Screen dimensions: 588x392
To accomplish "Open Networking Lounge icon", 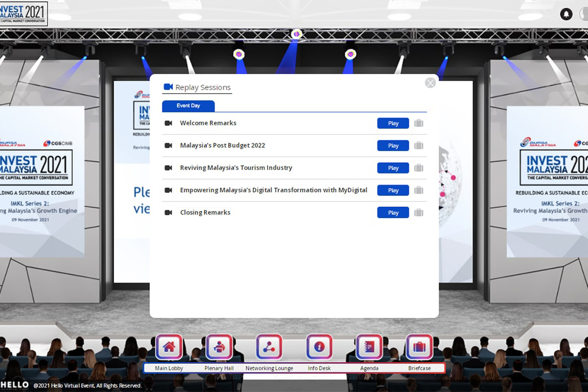I will 269,347.
